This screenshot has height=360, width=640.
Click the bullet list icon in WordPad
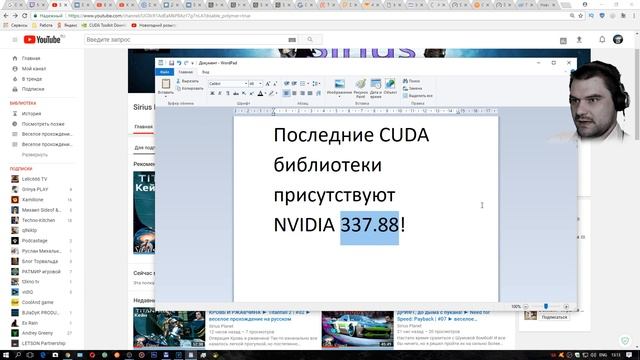pyautogui.click(x=302, y=84)
